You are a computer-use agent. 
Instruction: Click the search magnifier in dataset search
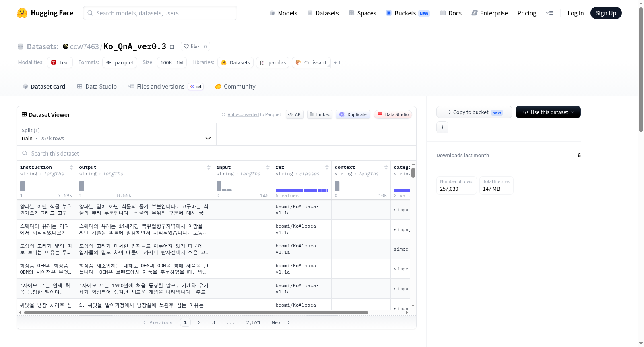25,153
